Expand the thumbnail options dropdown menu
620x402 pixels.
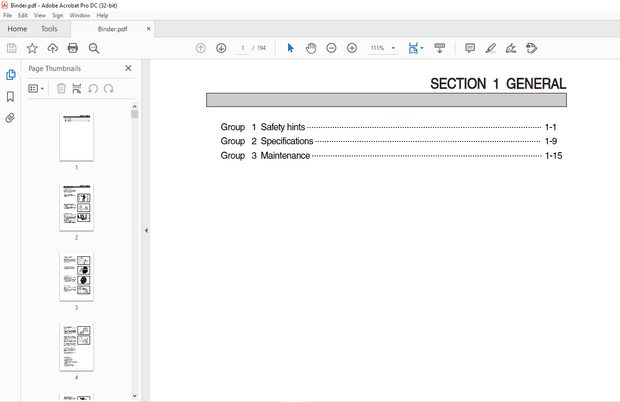pyautogui.click(x=37, y=88)
